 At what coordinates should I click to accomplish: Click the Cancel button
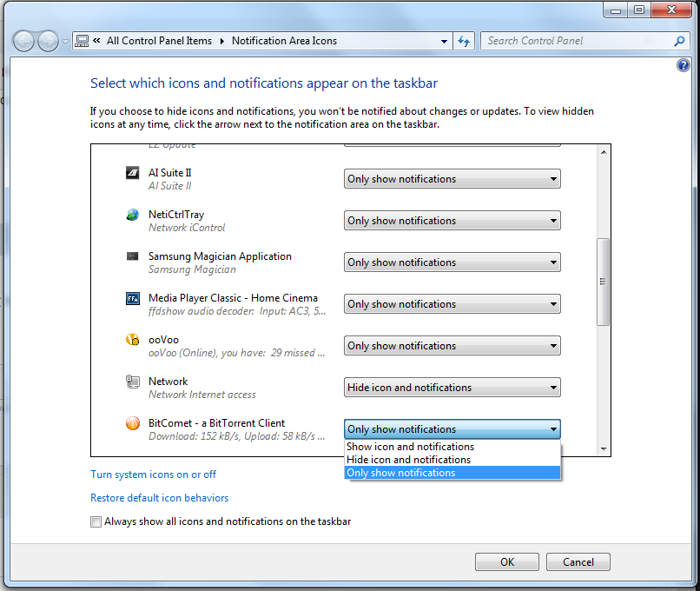tap(578, 562)
